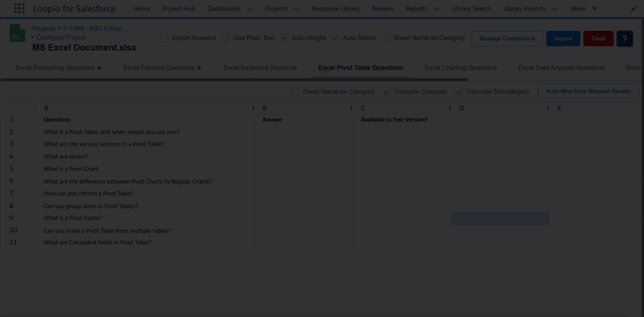
Task: Enable the Import Answers checkbox
Action: tap(164, 38)
